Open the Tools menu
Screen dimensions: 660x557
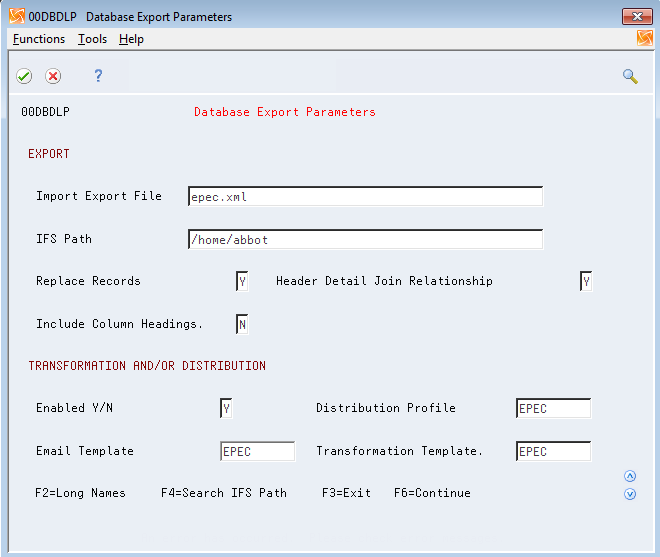coord(93,39)
